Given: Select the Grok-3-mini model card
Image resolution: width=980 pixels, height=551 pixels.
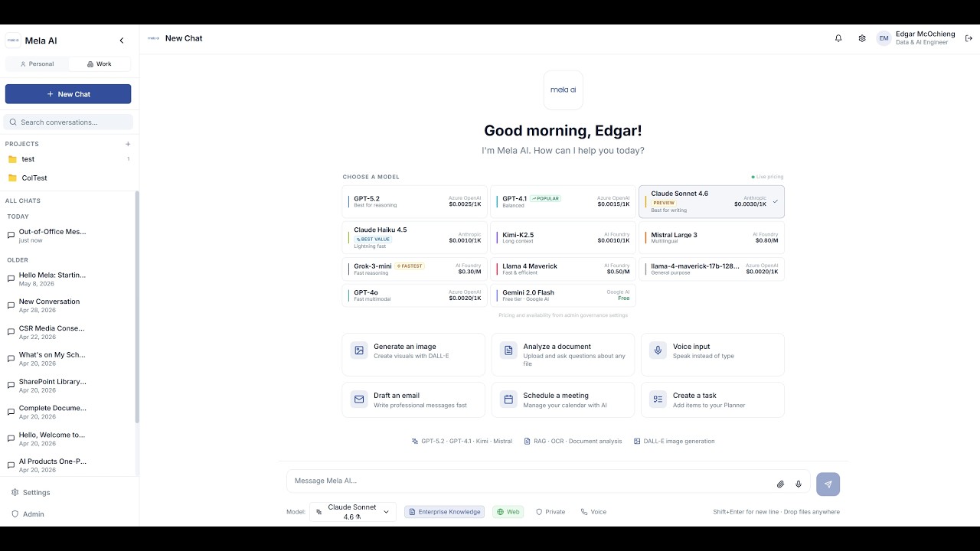Looking at the screenshot, I should (415, 269).
